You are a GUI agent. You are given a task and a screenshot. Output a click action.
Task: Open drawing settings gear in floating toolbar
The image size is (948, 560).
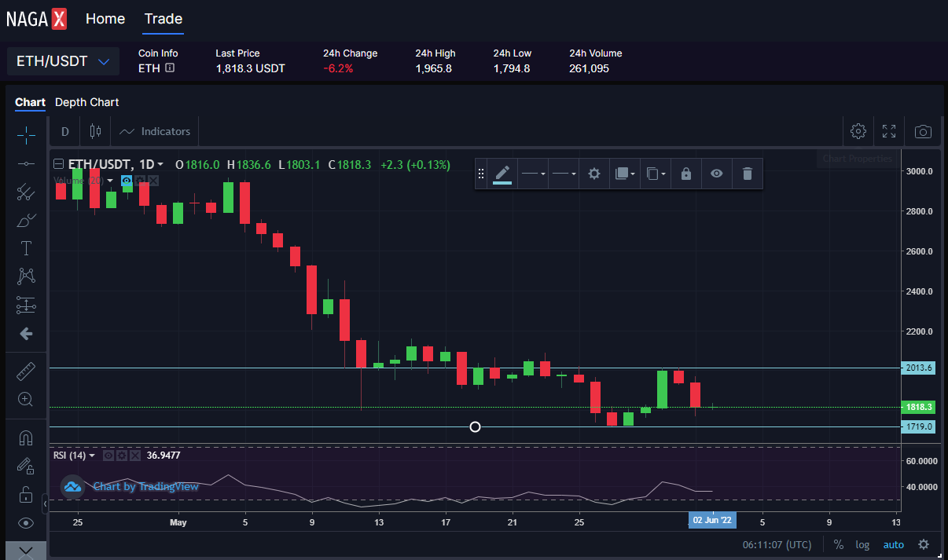pos(594,174)
